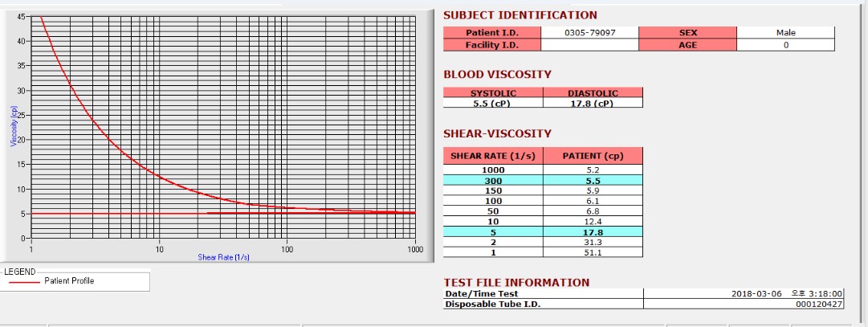Image resolution: width=868 pixels, height=327 pixels.
Task: Select the AGE field showing 0
Action: click(785, 45)
